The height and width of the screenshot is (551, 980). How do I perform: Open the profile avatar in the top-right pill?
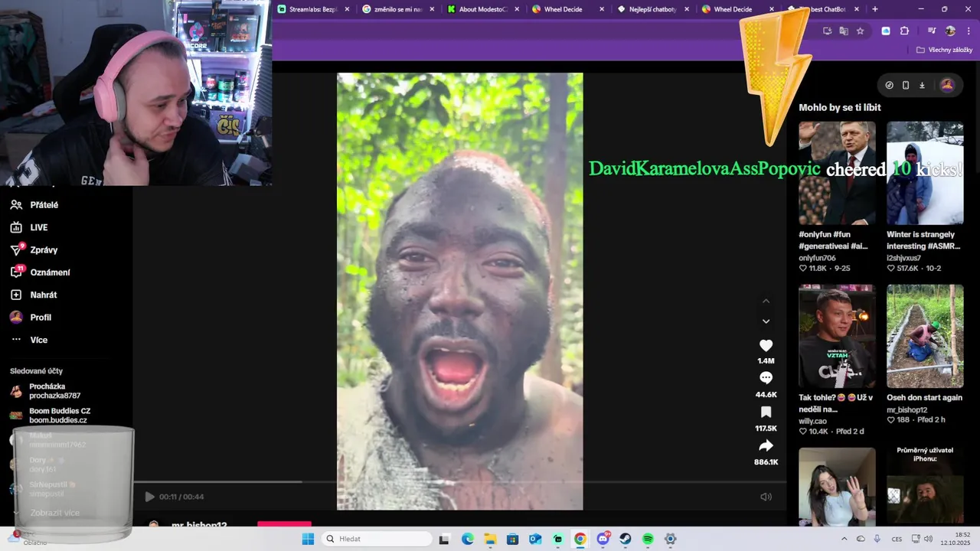(947, 85)
